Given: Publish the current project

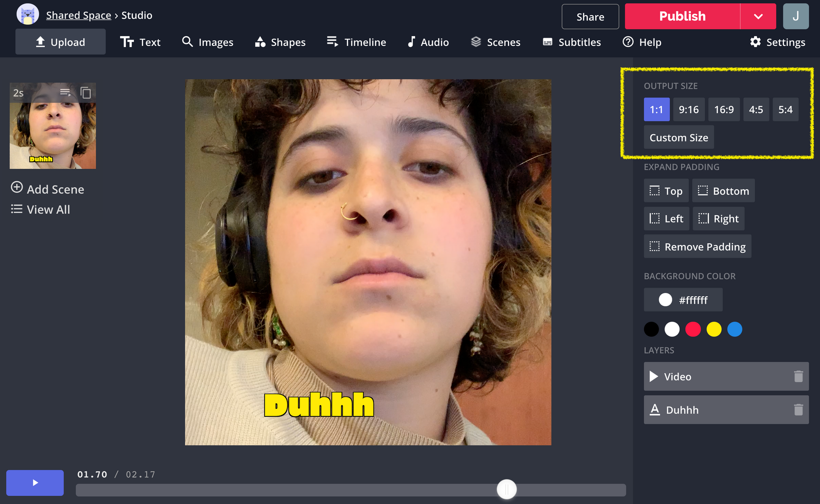Looking at the screenshot, I should [x=682, y=16].
